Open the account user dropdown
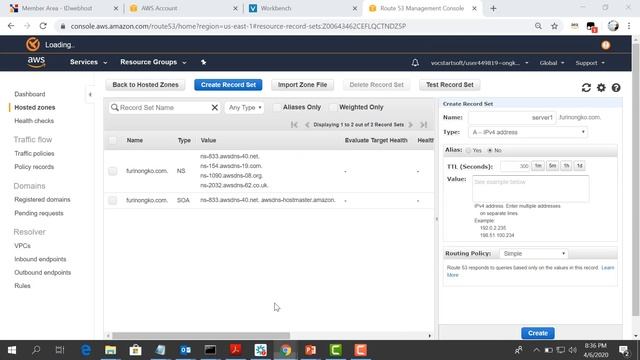 point(479,63)
